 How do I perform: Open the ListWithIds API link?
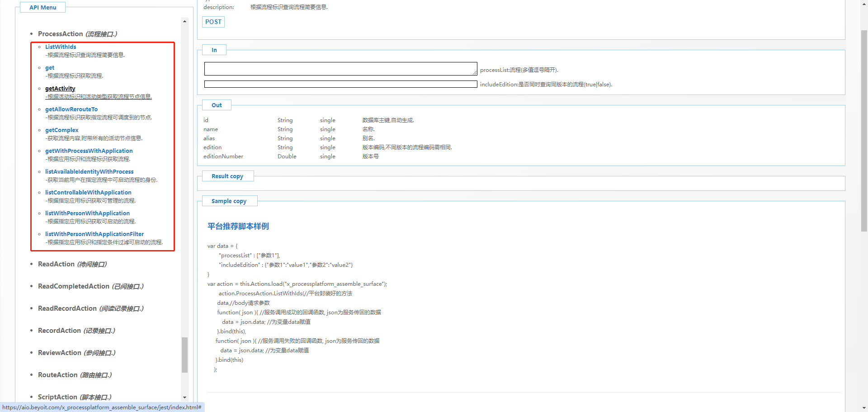click(61, 47)
